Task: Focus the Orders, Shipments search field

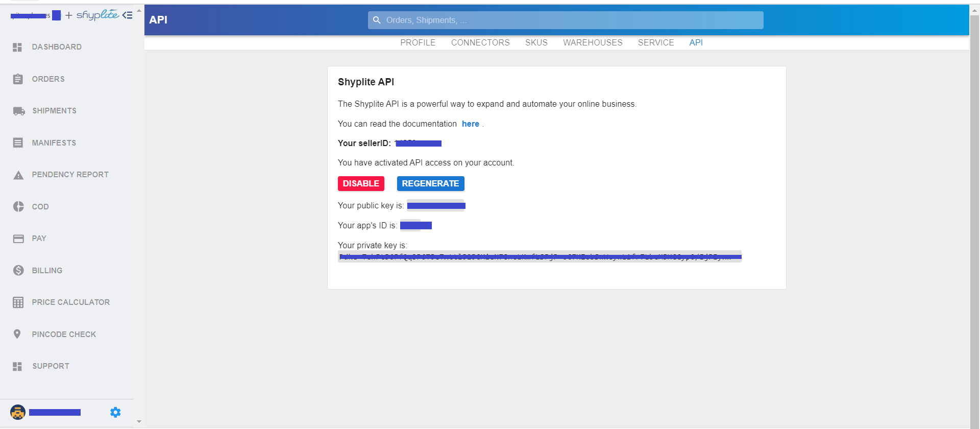Action: (x=566, y=20)
